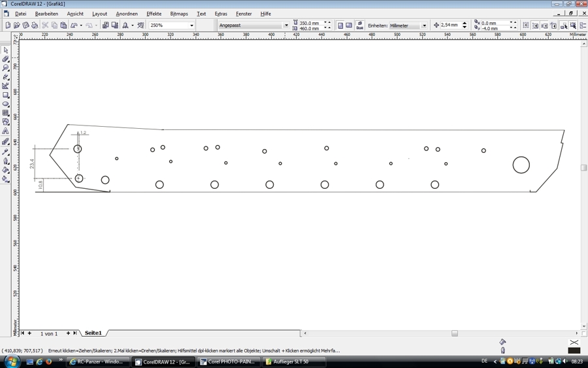This screenshot has height=368, width=588.
Task: Click the nudge offset 2,54 mm field
Action: 449,25
